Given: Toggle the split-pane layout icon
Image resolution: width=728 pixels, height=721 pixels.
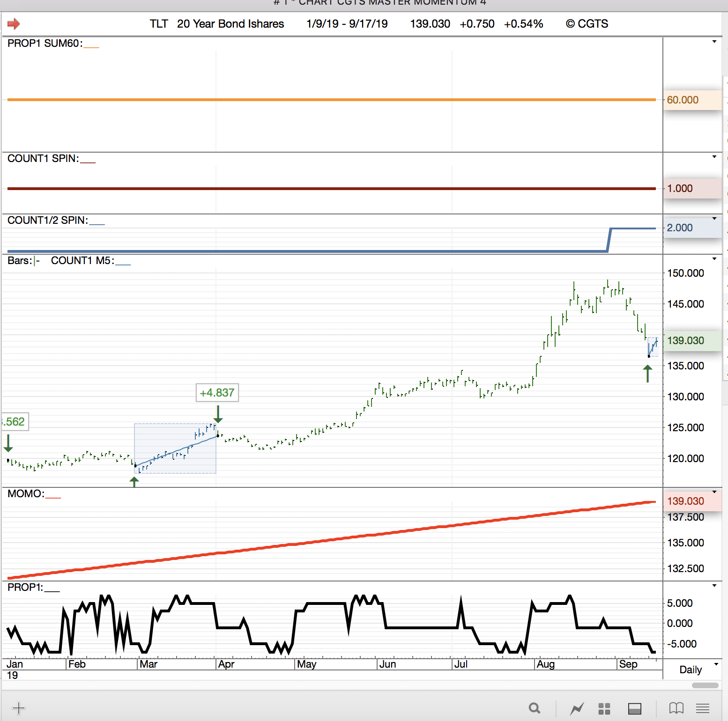Looking at the screenshot, I should (x=635, y=709).
